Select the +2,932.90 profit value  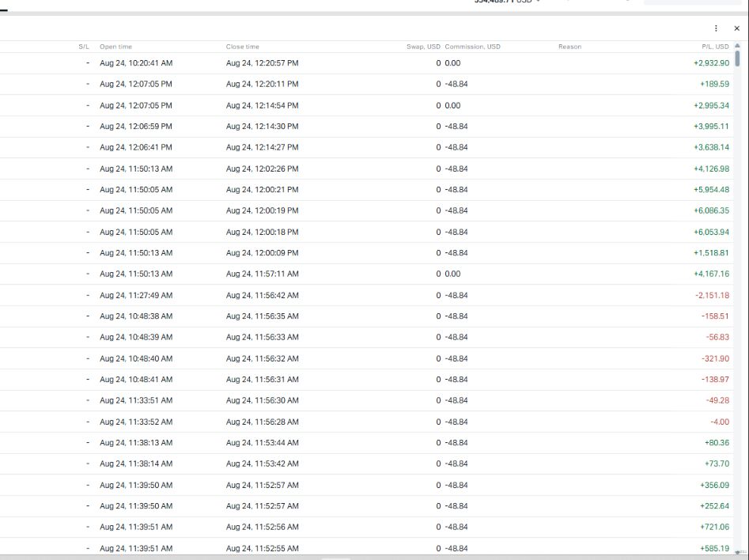click(x=711, y=63)
